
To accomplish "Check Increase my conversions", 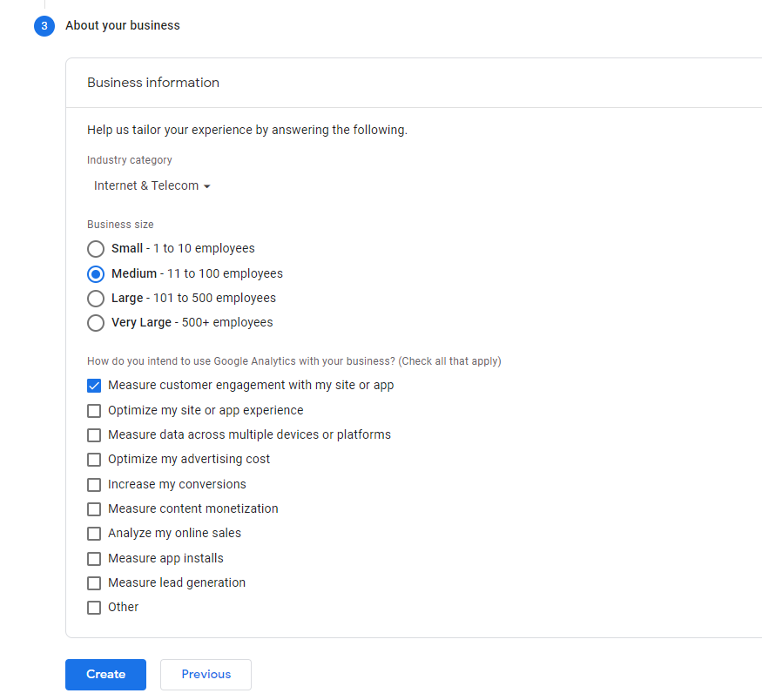I will coord(94,485).
